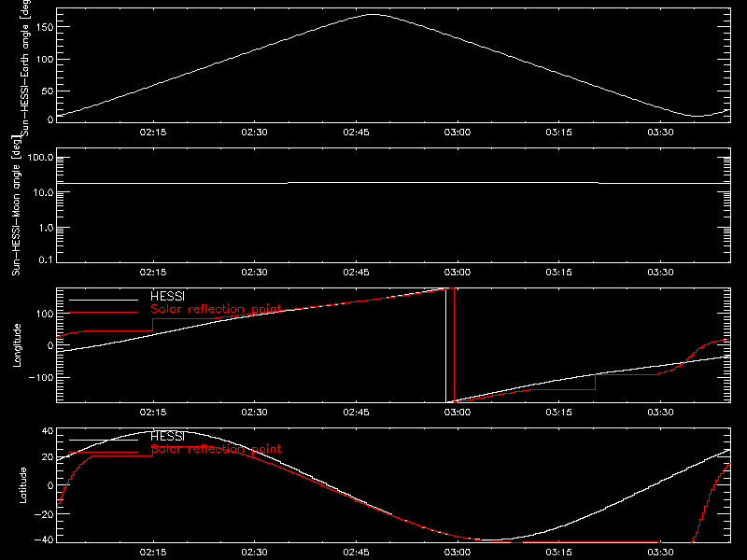Click the 100.0 tick label in the Moon angle plot
The height and width of the screenshot is (560, 747).
40,158
